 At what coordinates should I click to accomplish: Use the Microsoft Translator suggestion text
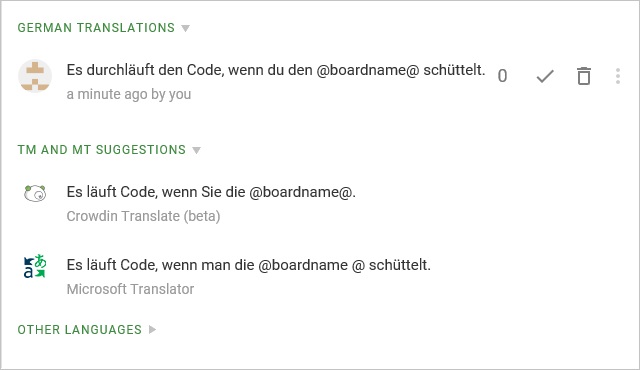tap(249, 265)
